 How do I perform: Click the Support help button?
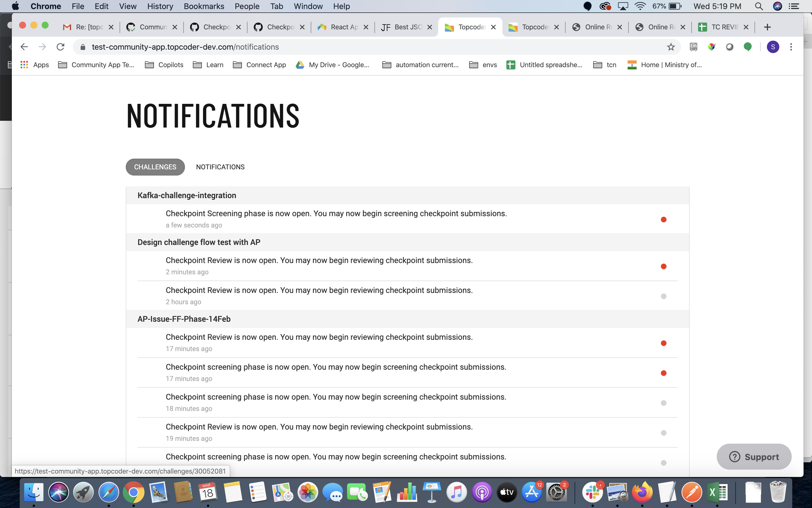tap(754, 457)
